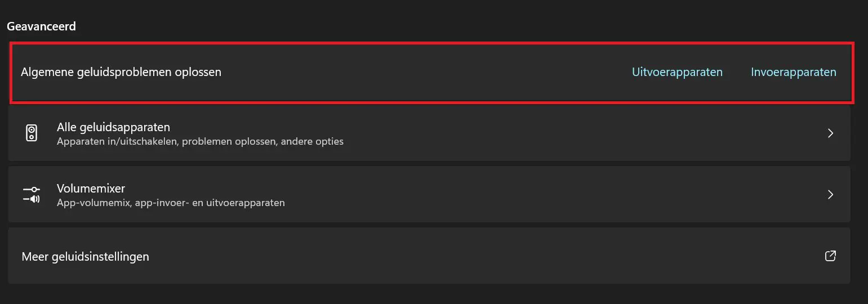Click the Geavanceerd section heading

[x=41, y=26]
